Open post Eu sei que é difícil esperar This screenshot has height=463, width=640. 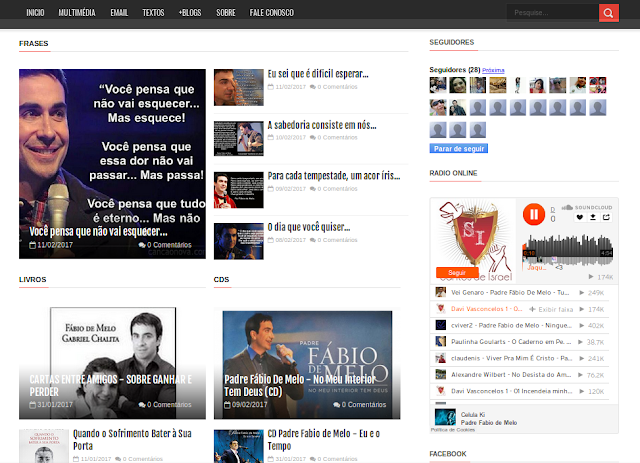pyautogui.click(x=318, y=74)
